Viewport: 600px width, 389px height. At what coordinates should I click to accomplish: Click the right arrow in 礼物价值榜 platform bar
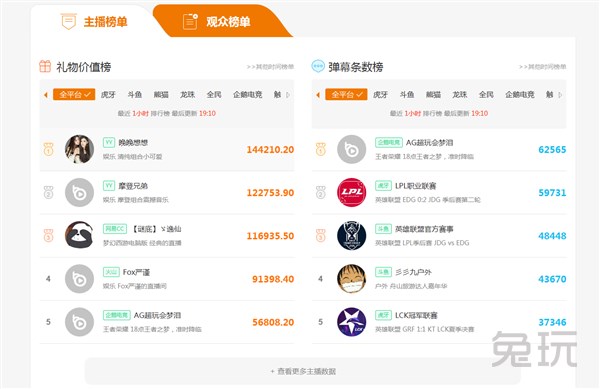tap(288, 94)
